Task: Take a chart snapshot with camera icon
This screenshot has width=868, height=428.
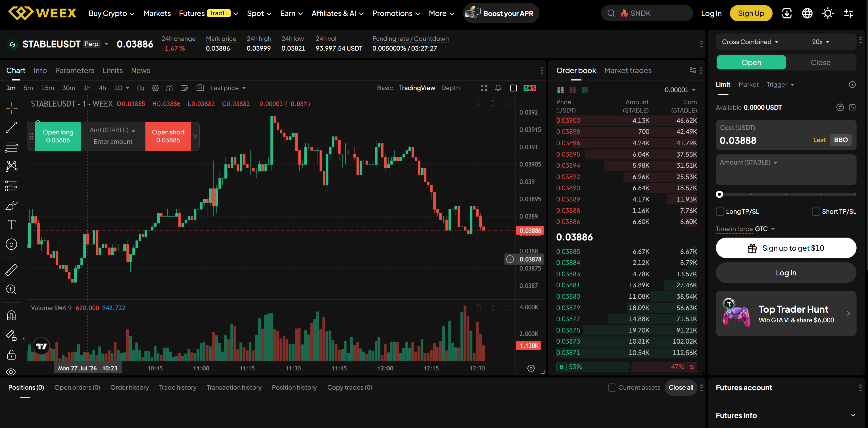Action: coord(200,88)
